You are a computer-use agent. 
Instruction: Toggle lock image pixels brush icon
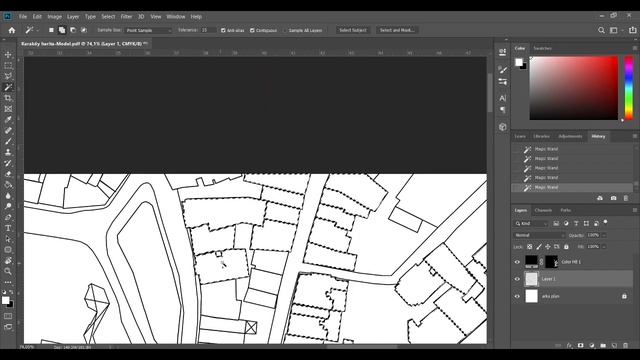[539, 247]
